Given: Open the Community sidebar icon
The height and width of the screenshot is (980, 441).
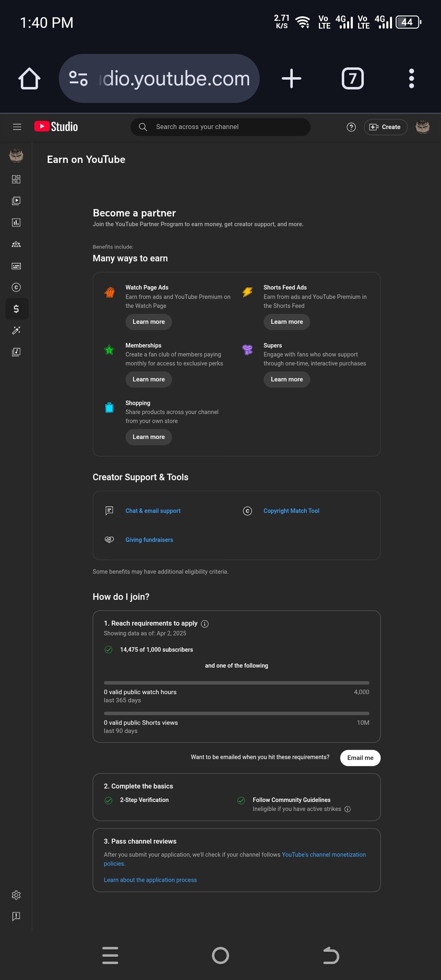Looking at the screenshot, I should tap(16, 244).
